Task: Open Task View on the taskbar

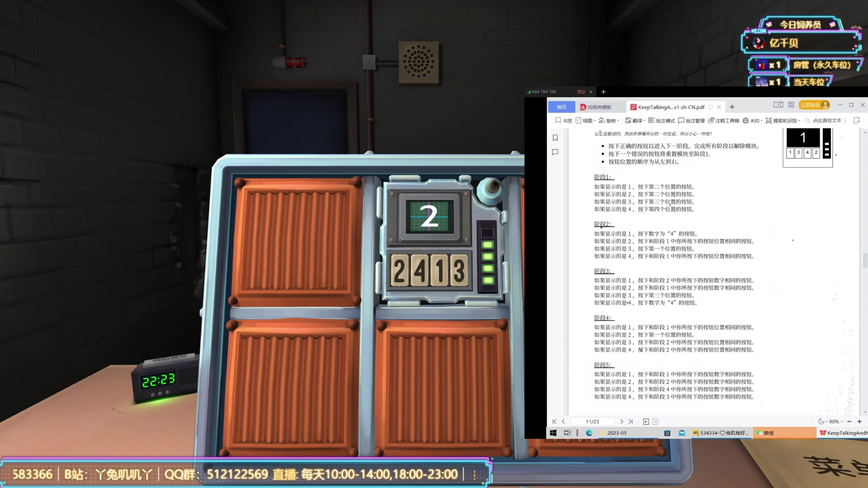Action: coord(567,433)
